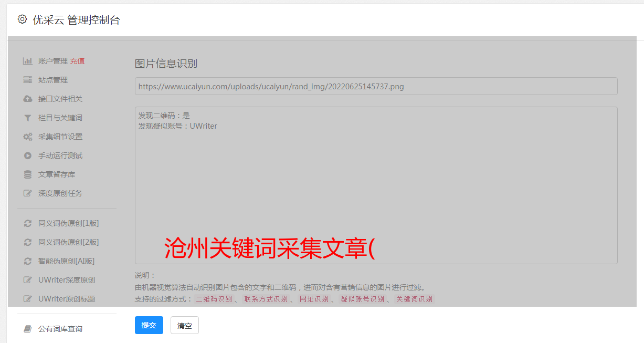Click the refresh icon for 同义词伪原创[2版]
Image resolution: width=644 pixels, height=343 pixels.
[28, 242]
